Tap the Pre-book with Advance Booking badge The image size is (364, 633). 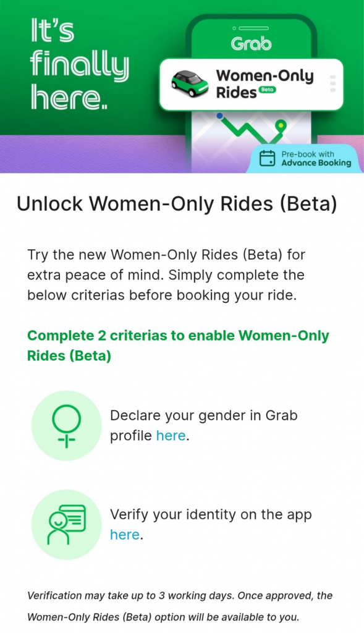click(x=305, y=158)
